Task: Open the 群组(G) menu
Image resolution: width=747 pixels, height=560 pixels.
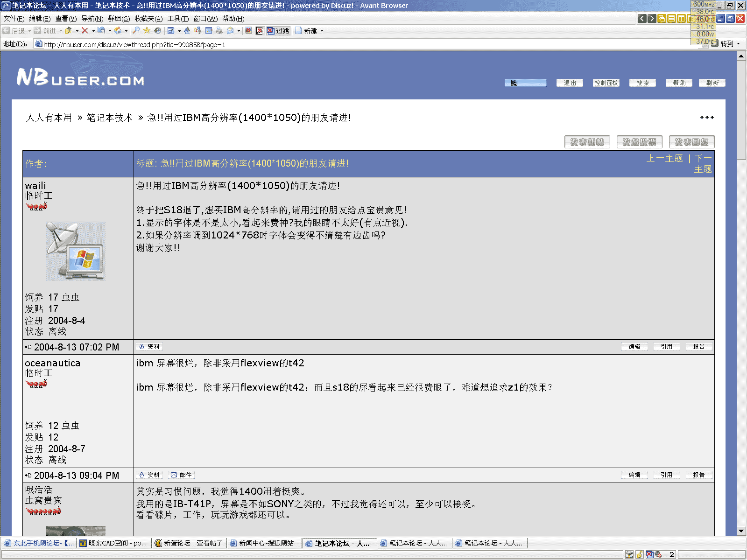Action: click(119, 19)
